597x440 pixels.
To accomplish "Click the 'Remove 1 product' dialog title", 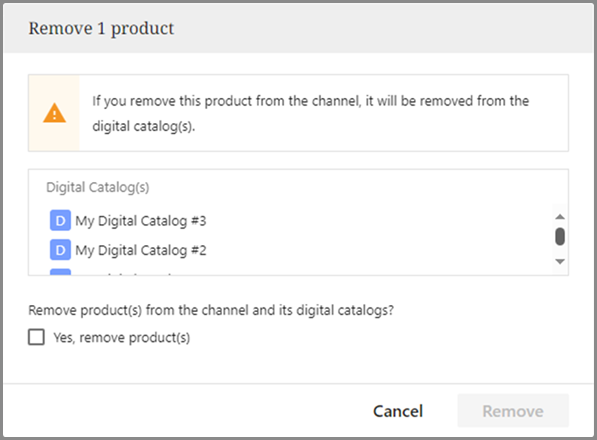I will pyautogui.click(x=101, y=29).
